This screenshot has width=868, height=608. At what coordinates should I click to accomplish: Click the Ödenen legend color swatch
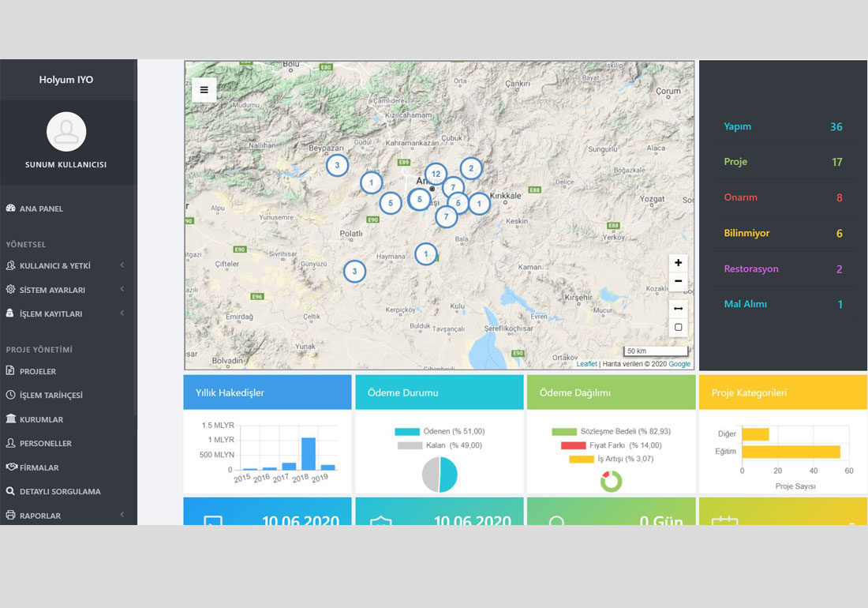(407, 431)
